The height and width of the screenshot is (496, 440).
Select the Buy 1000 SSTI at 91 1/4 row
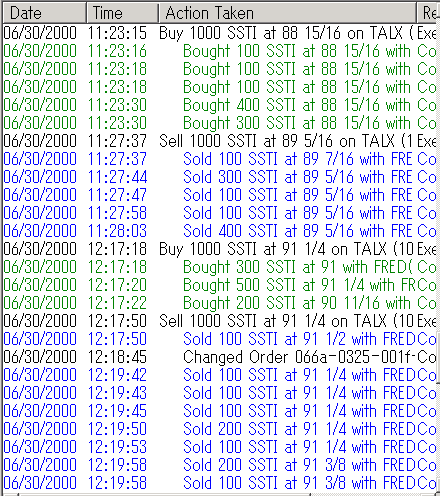[x=220, y=249]
